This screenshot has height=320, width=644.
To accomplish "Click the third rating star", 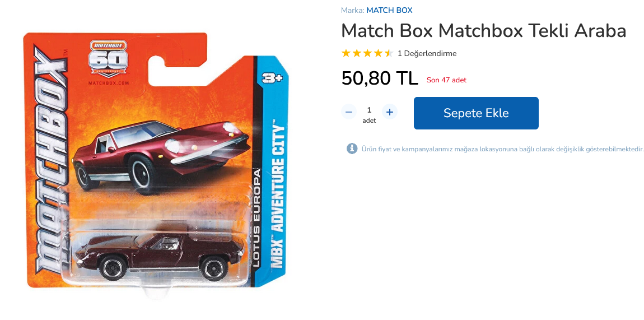I will (x=367, y=53).
